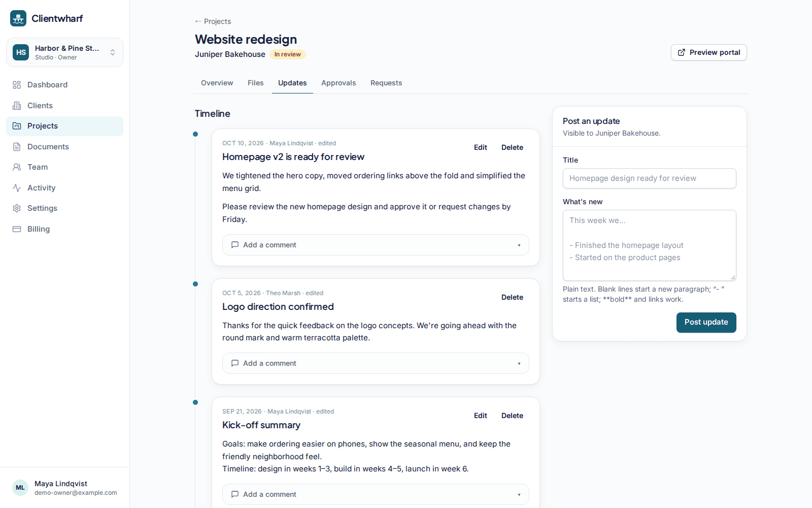Delete the Kick-off summary update

point(512,416)
